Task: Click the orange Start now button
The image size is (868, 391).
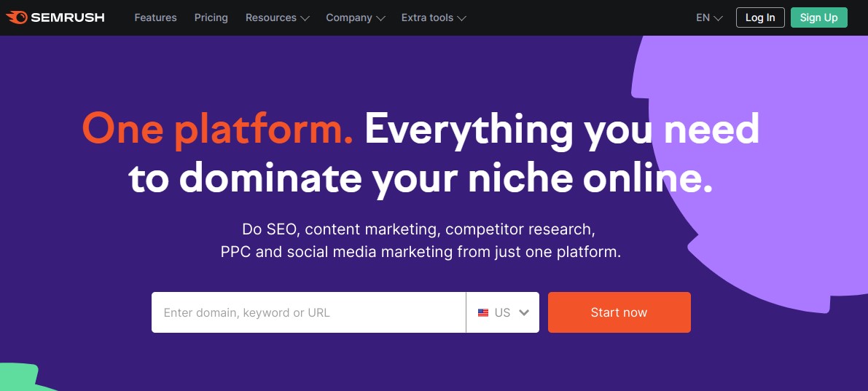Action: [619, 312]
